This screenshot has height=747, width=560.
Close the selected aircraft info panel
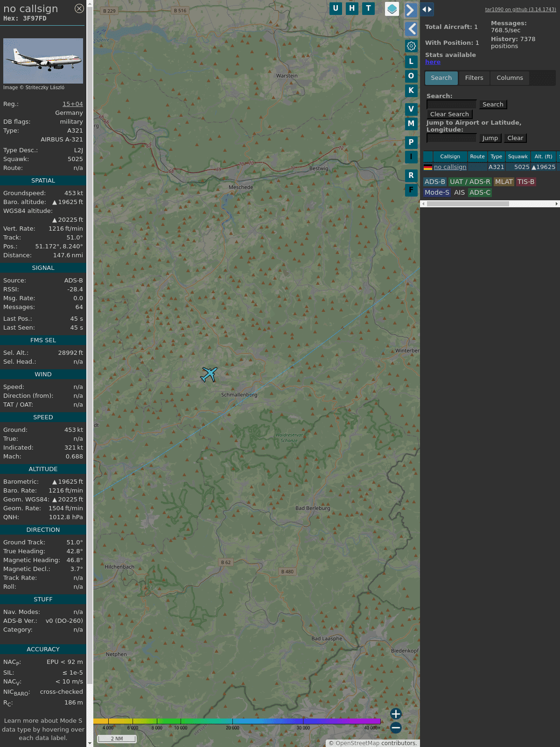(79, 8)
